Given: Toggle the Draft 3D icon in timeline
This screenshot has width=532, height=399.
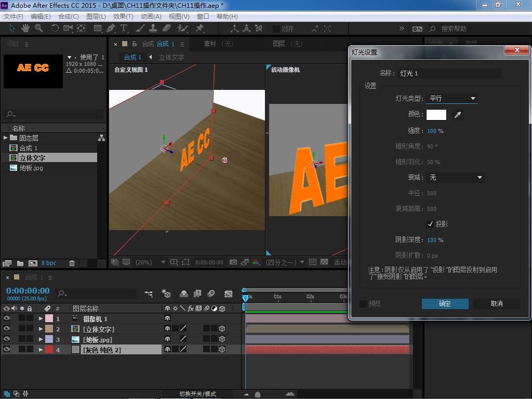Looking at the screenshot, I should click(166, 294).
